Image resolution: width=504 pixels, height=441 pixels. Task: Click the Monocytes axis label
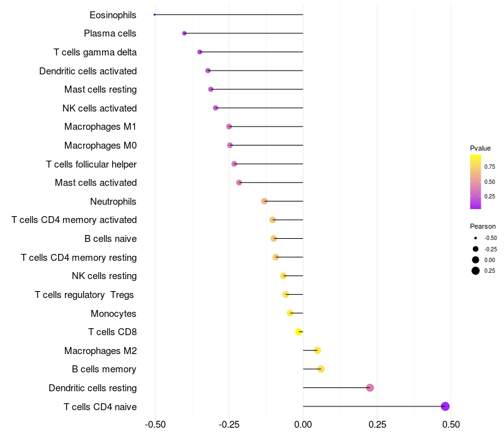113,313
